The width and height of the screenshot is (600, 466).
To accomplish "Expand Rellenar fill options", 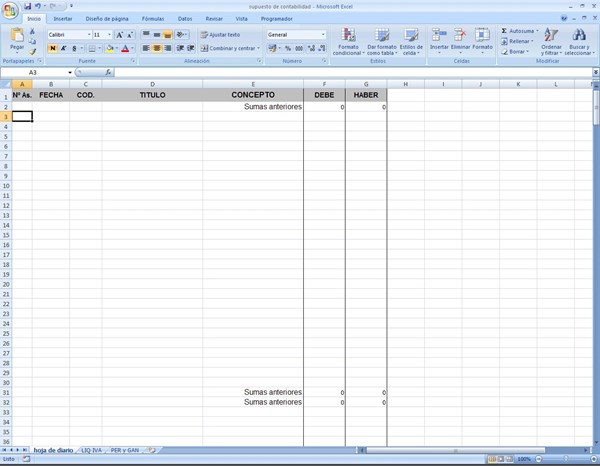I will (x=532, y=41).
